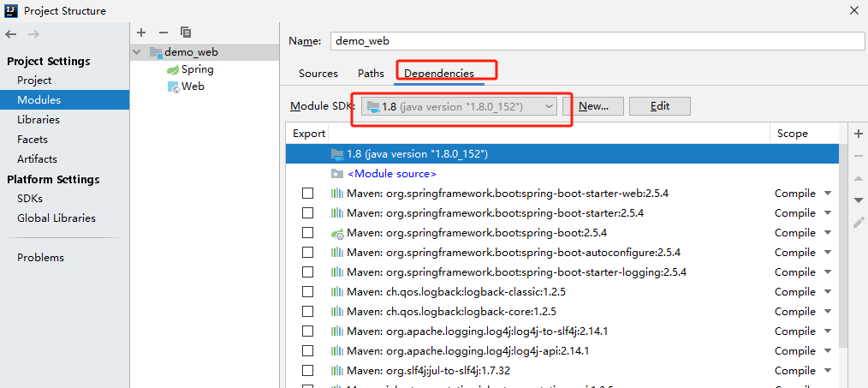The image size is (868, 388).
Task: Open scope dropdown for logback-classic
Action: point(828,291)
